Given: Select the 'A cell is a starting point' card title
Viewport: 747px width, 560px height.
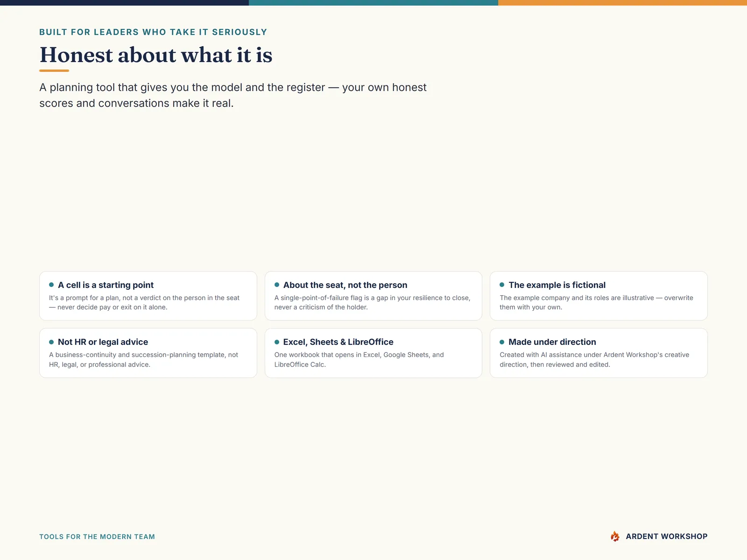Looking at the screenshot, I should point(106,285).
